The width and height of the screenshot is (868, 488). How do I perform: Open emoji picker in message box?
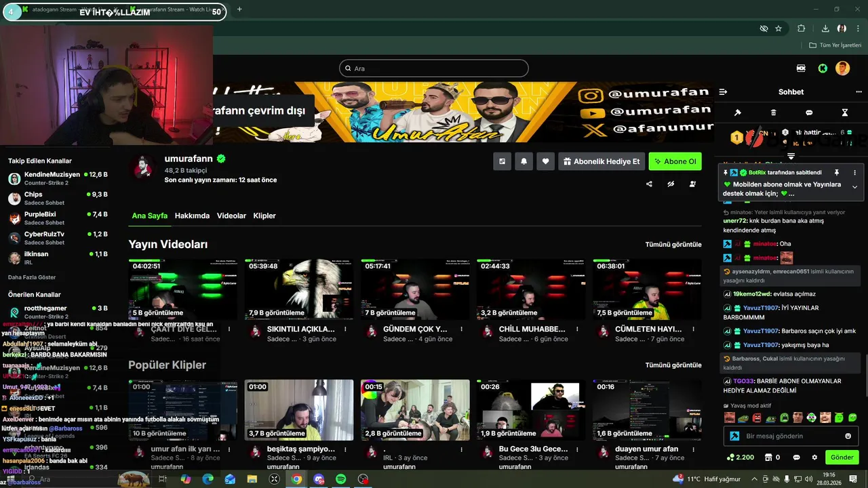coord(848,436)
